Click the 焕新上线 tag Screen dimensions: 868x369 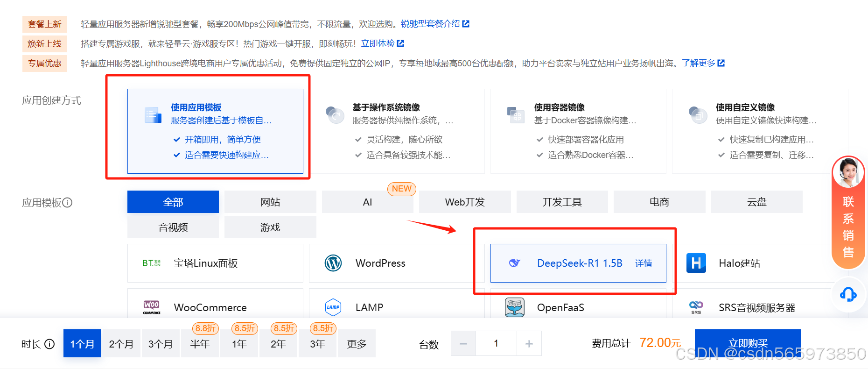click(x=45, y=44)
